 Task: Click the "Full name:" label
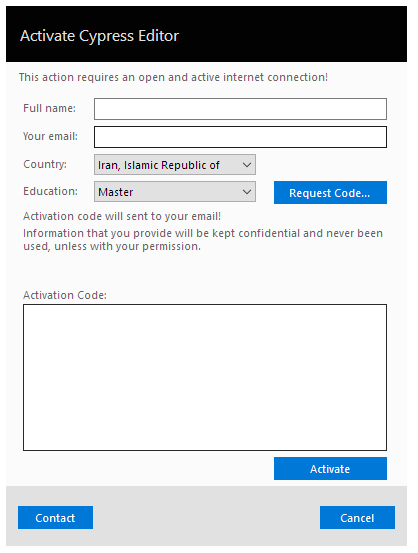click(x=49, y=108)
